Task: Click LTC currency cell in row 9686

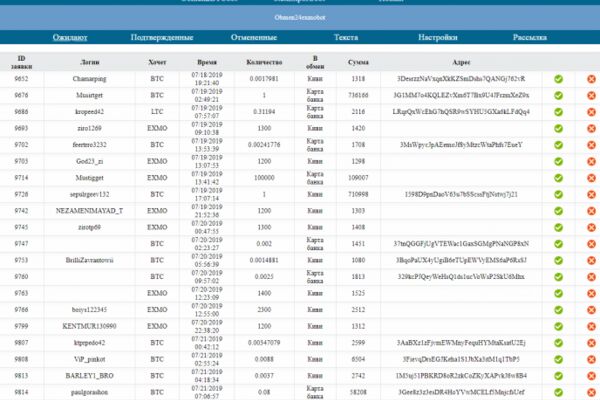Action: tap(157, 112)
